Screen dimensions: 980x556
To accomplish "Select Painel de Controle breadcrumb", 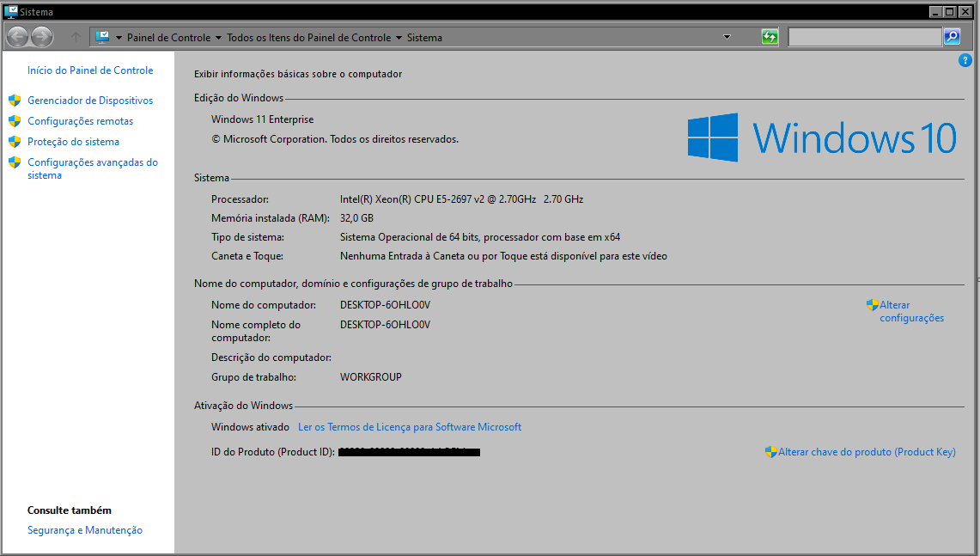I will pyautogui.click(x=168, y=38).
